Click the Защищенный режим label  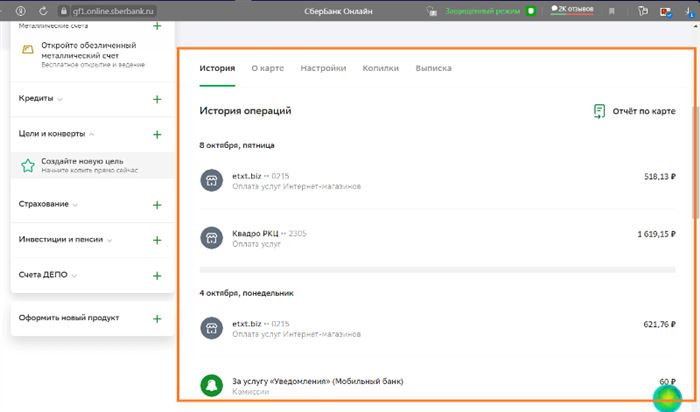click(x=483, y=11)
